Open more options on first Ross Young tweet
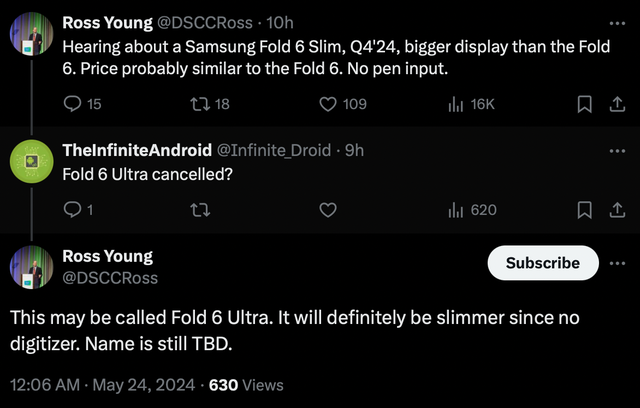 tap(614, 22)
